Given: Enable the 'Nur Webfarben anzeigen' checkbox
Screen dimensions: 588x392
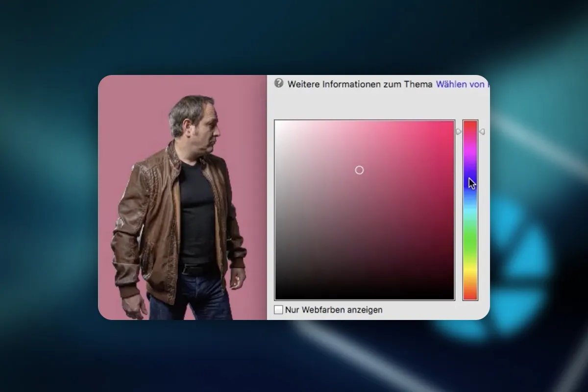Looking at the screenshot, I should tap(278, 310).
